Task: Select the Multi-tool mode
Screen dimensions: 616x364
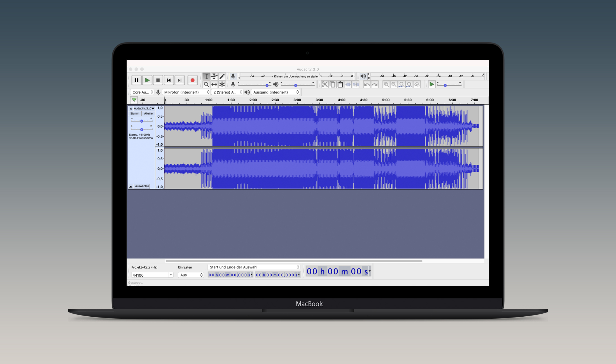Action: pyautogui.click(x=222, y=84)
